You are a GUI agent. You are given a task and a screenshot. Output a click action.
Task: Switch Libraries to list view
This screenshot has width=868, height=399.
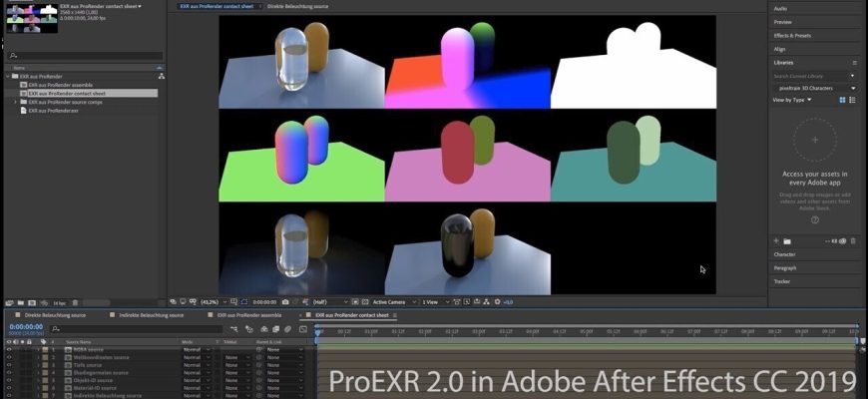852,100
